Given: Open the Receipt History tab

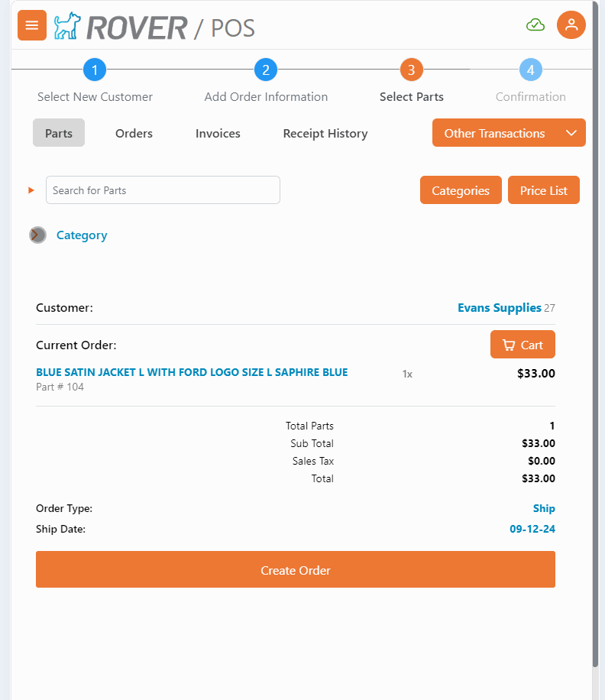Looking at the screenshot, I should [325, 133].
